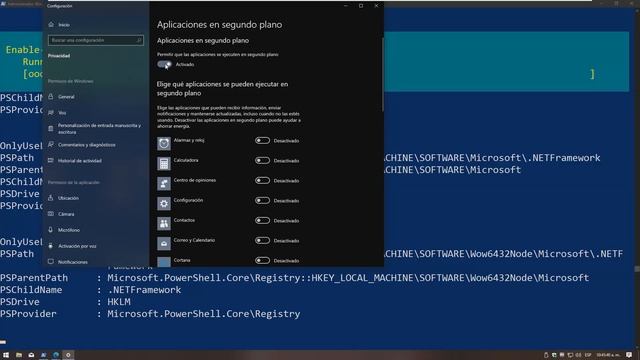Open the Windows Start menu
This screenshot has height=360, width=640.
coord(6,355)
